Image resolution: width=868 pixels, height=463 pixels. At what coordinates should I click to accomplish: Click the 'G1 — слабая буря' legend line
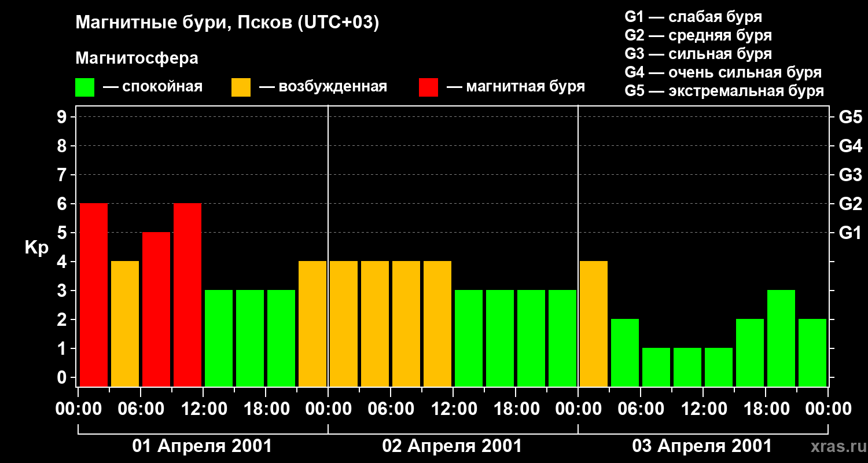(x=693, y=17)
